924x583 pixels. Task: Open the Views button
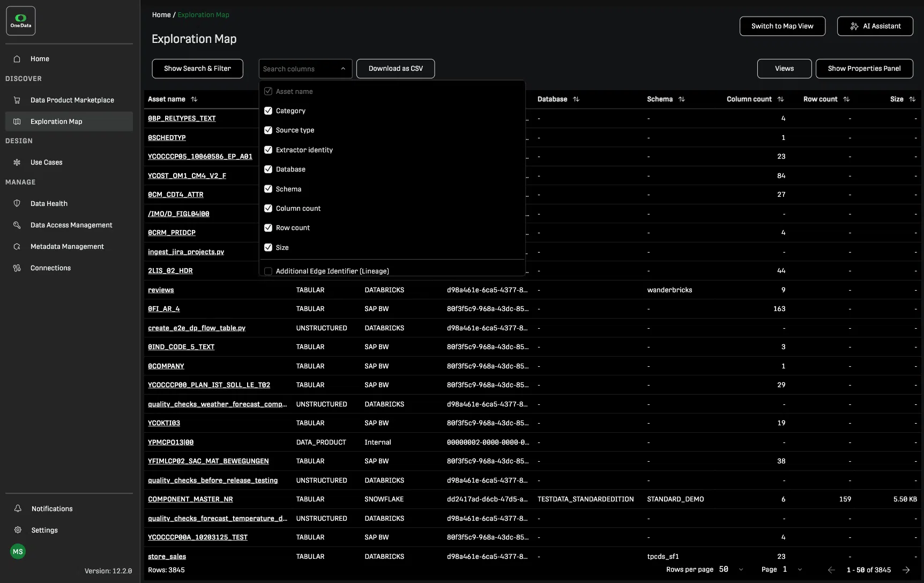pyautogui.click(x=784, y=69)
